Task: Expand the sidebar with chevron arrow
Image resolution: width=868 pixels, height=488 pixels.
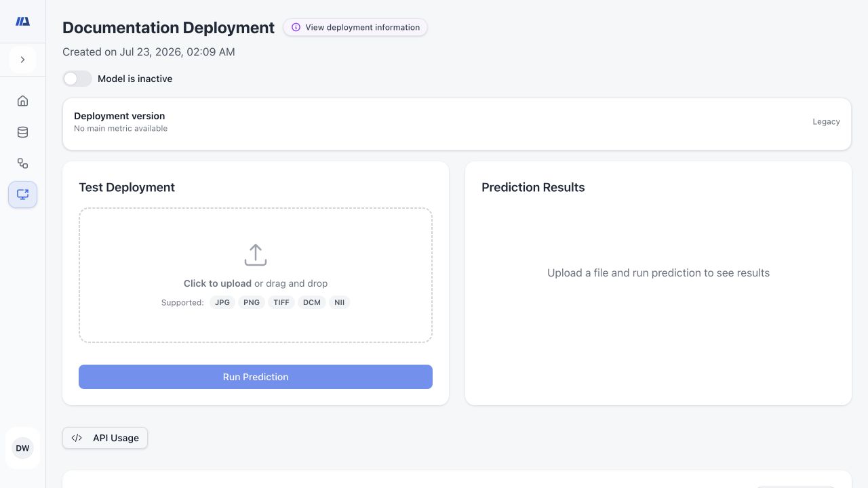Action: 22,60
